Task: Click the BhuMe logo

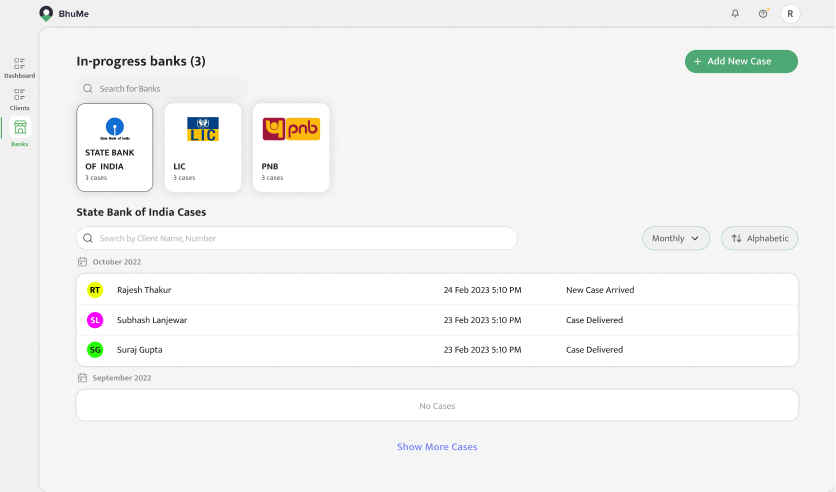Action: click(64, 13)
